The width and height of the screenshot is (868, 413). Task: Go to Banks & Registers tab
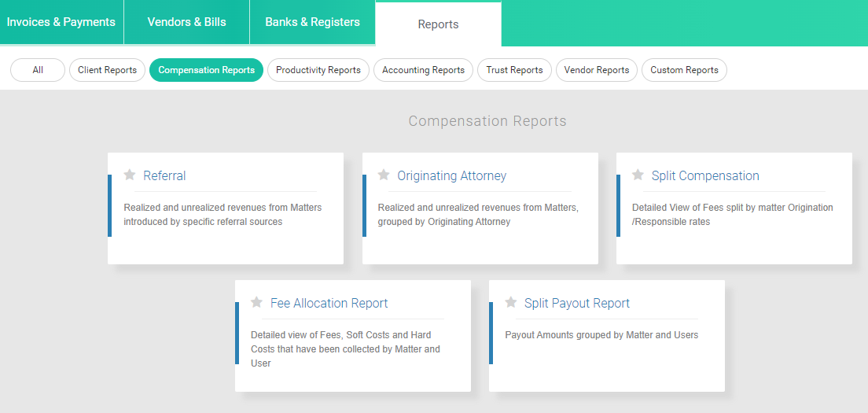tap(313, 22)
